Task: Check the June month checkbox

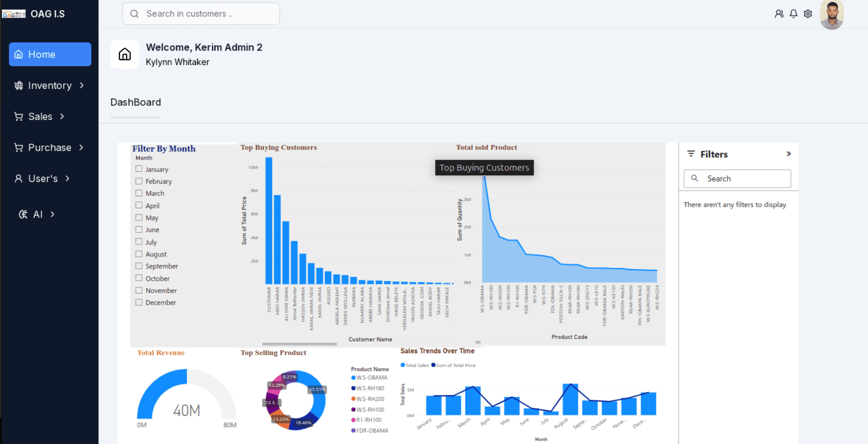Action: point(139,230)
